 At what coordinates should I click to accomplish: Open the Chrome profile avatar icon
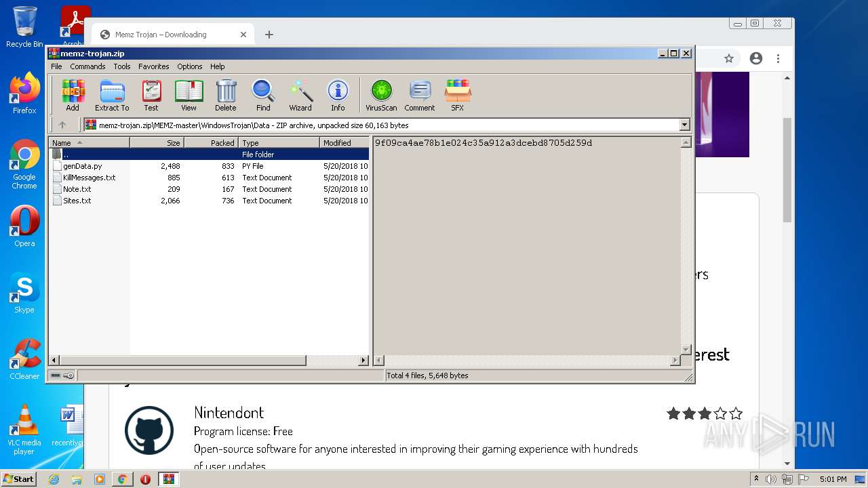coord(756,59)
